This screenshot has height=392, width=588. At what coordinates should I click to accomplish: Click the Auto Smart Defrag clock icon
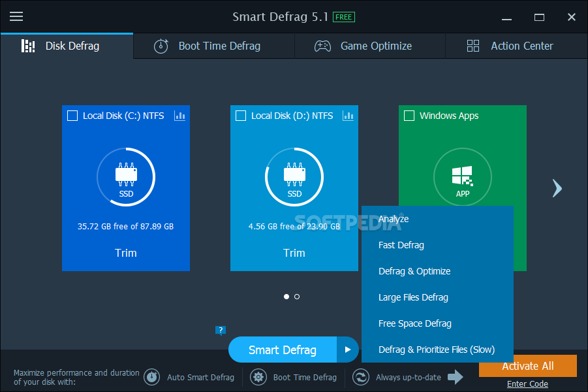click(152, 376)
